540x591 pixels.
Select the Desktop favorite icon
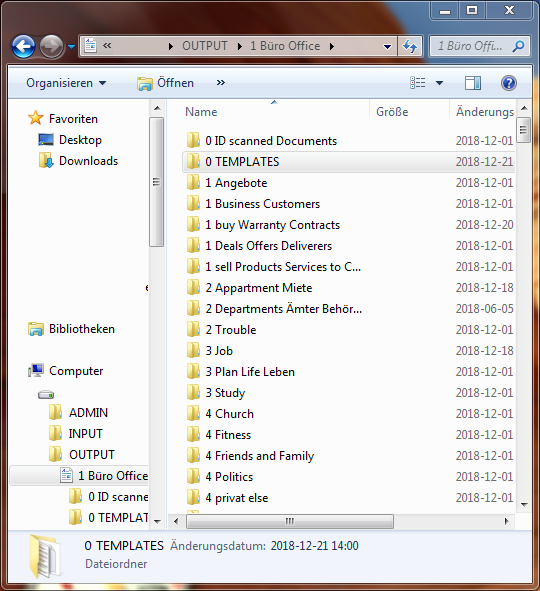click(x=46, y=140)
